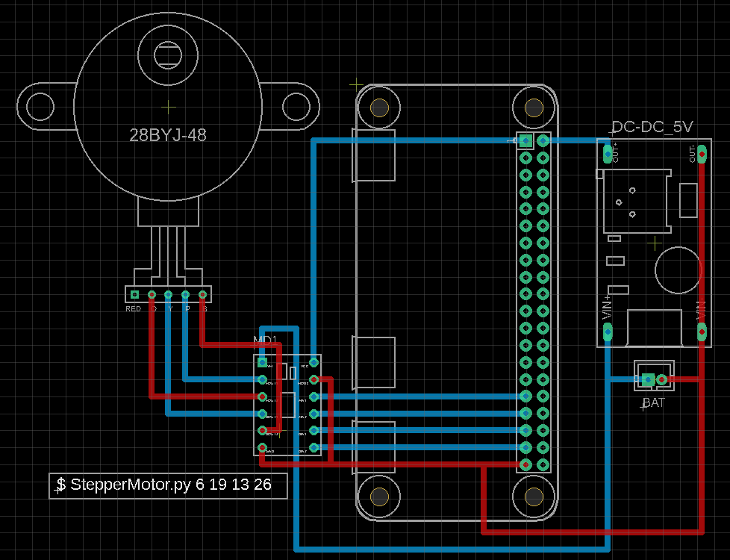Click the AIN1 pad on MD1
This screenshot has width=730, height=560.
[313, 397]
